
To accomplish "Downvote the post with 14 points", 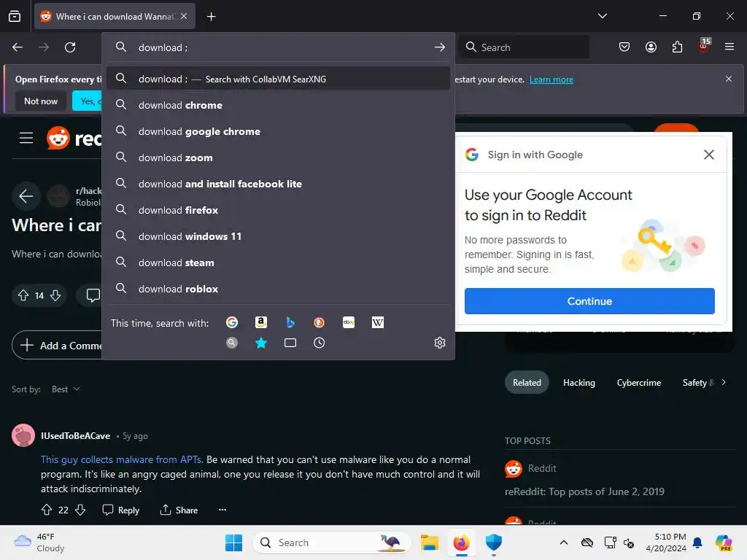I will click(x=55, y=295).
